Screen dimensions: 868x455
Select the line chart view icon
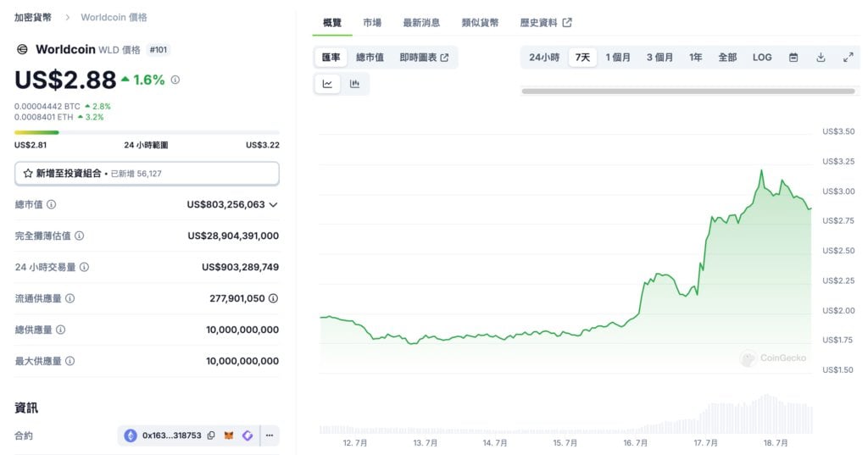327,84
